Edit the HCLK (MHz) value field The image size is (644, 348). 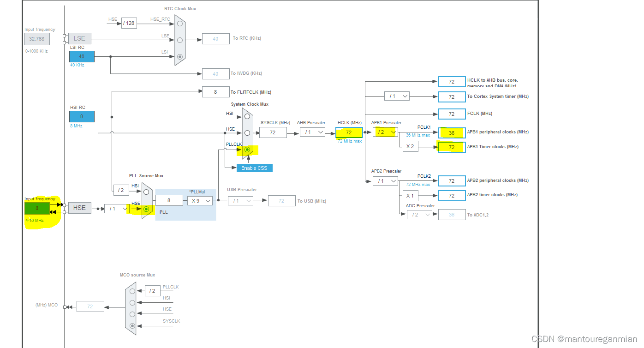click(x=349, y=132)
